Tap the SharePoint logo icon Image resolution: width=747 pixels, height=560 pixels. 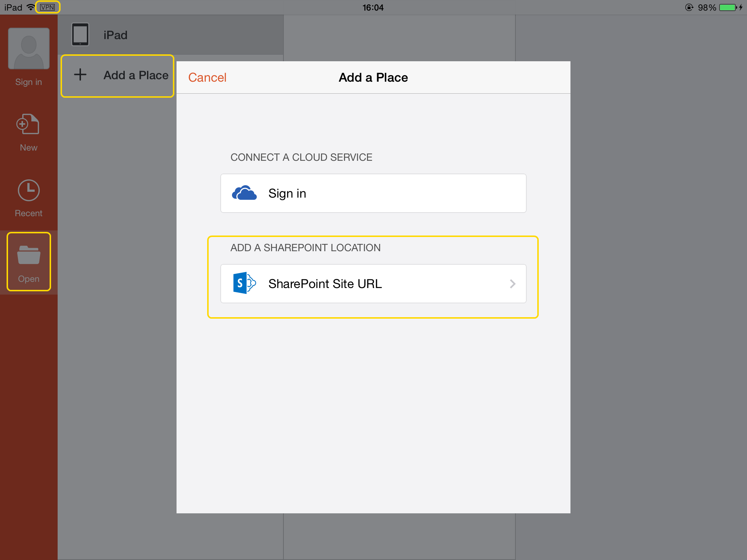click(244, 283)
